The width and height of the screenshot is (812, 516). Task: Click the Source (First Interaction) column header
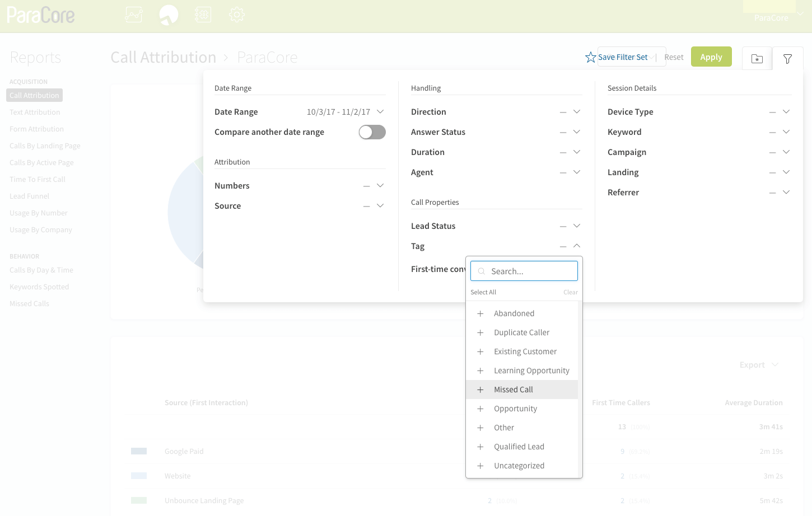point(206,402)
